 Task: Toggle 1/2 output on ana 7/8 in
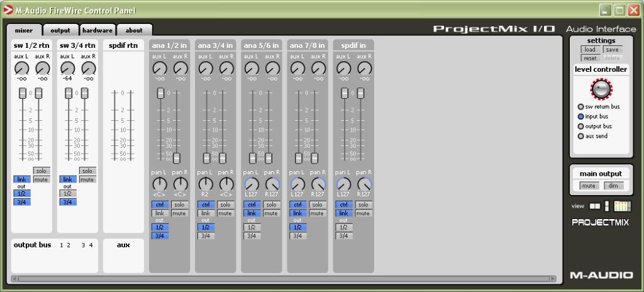coord(297,227)
